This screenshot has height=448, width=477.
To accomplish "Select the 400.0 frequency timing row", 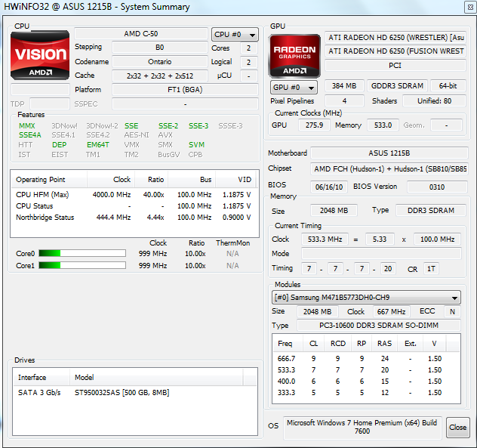I will 366,382.
